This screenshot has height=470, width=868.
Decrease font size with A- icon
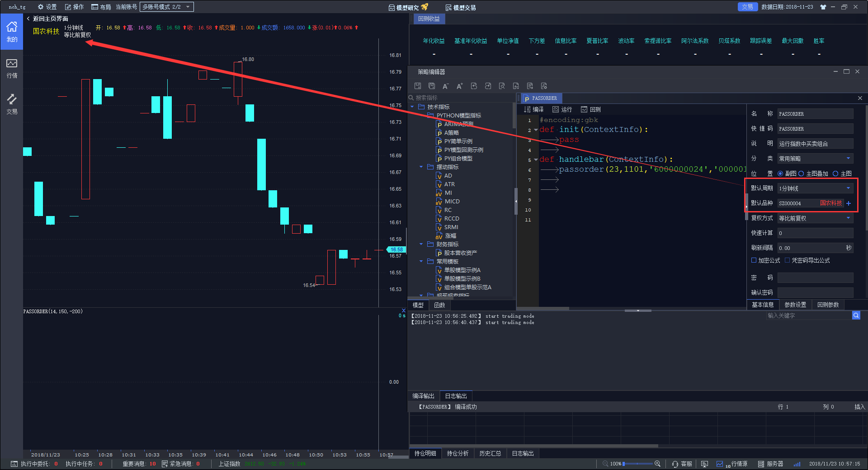click(x=445, y=86)
